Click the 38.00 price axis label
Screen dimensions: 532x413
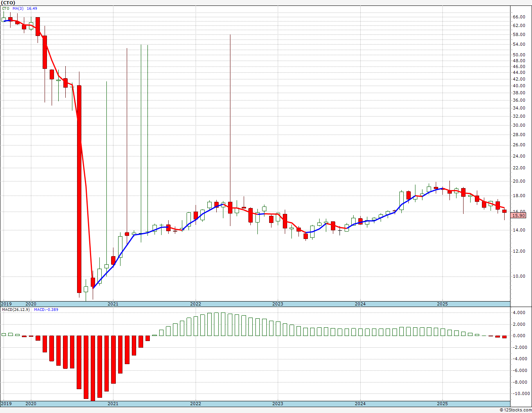tap(519, 93)
